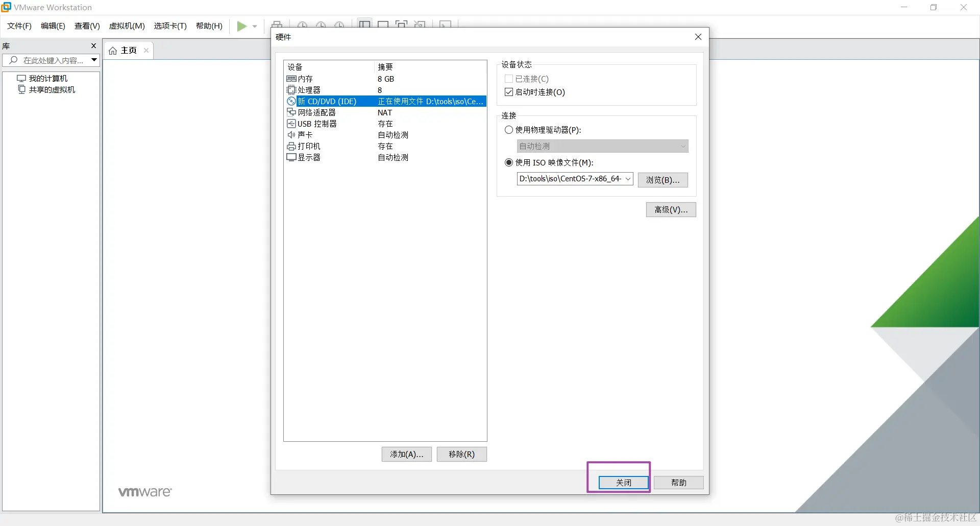Screen dimensions: 980x526
Task: Click the 关闭 button in hardware dialog
Action: (624, 483)
